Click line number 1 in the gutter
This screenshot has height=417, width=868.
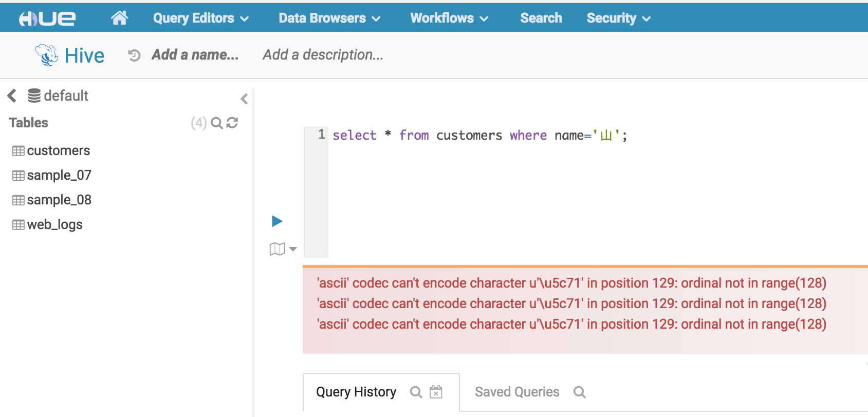click(321, 135)
